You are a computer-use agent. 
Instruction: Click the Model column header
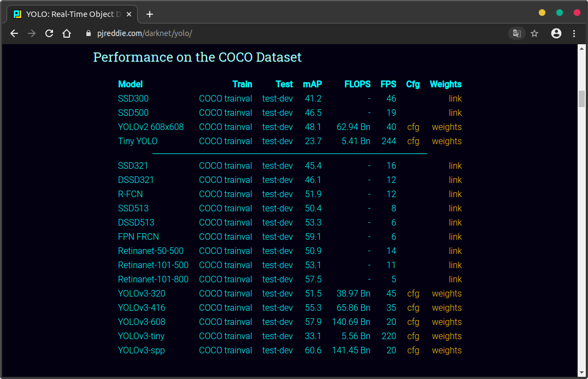130,84
